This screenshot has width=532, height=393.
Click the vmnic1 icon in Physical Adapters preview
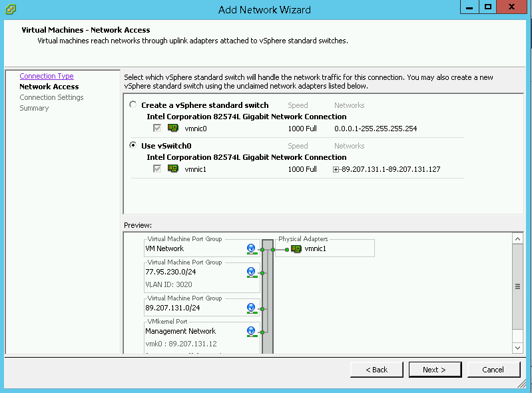click(x=296, y=248)
